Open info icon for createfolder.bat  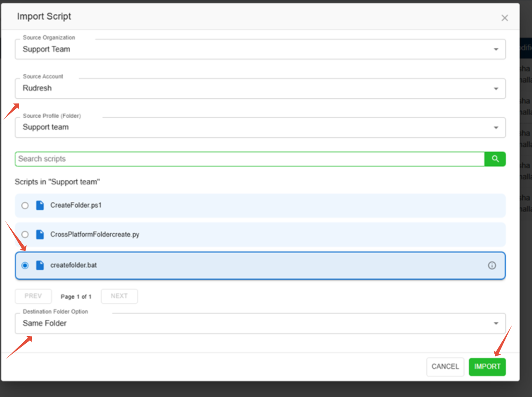tap(492, 266)
